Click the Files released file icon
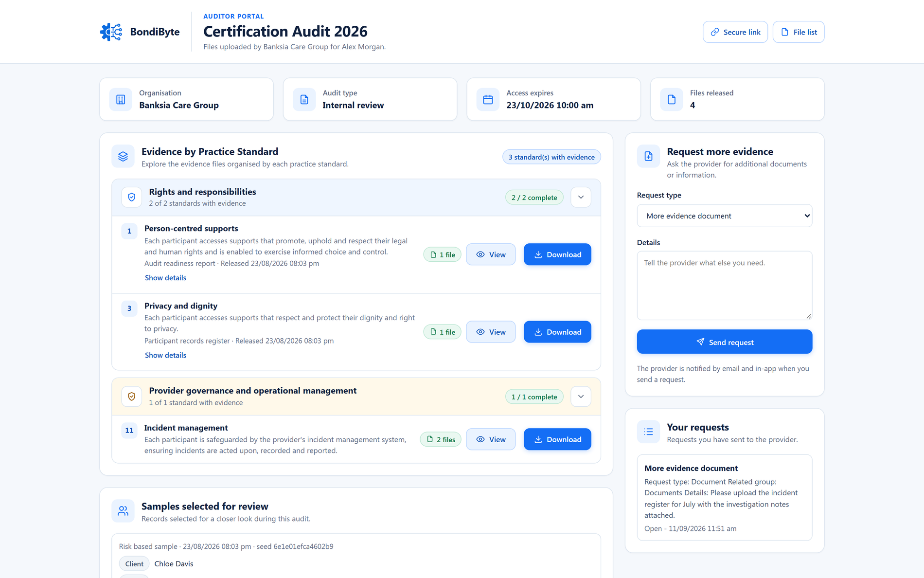 point(672,99)
